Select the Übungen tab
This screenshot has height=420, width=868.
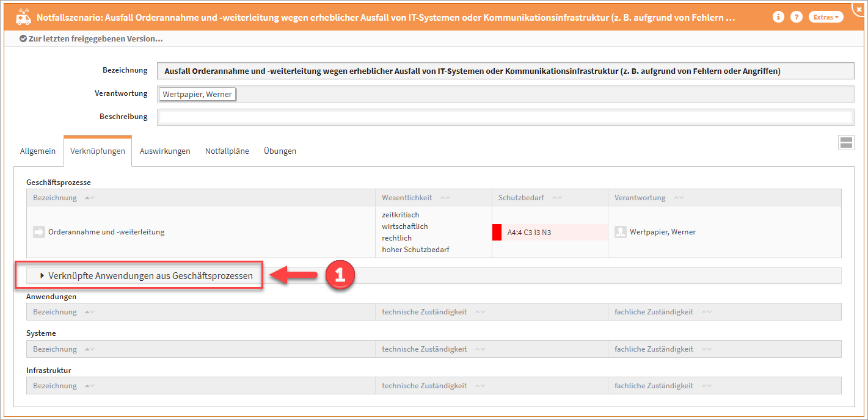280,151
